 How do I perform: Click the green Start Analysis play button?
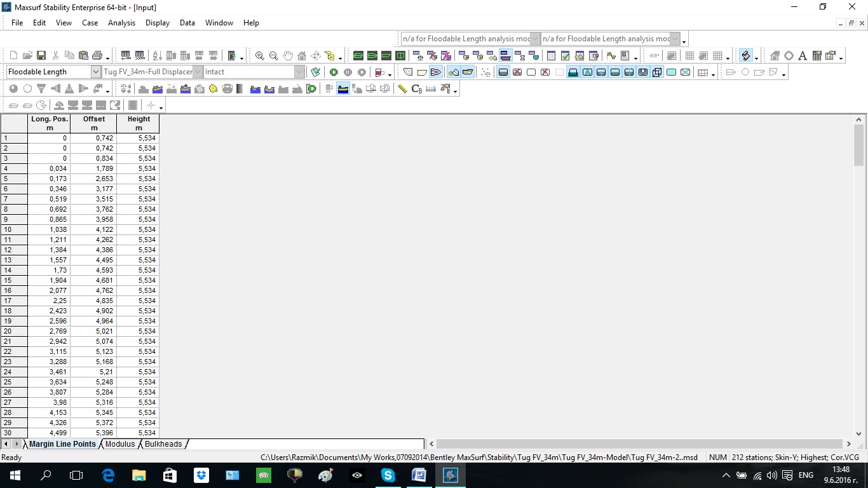(x=334, y=72)
